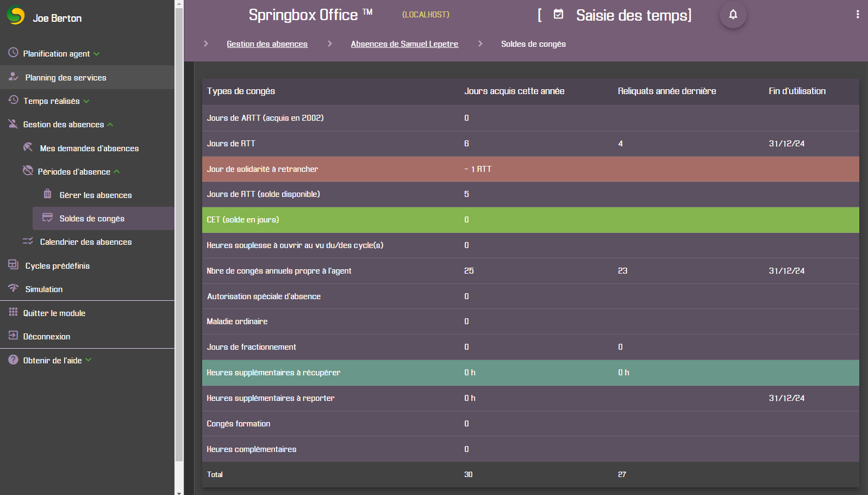Click the Simulation icon in the sidebar
868x495 pixels.
coord(14,288)
